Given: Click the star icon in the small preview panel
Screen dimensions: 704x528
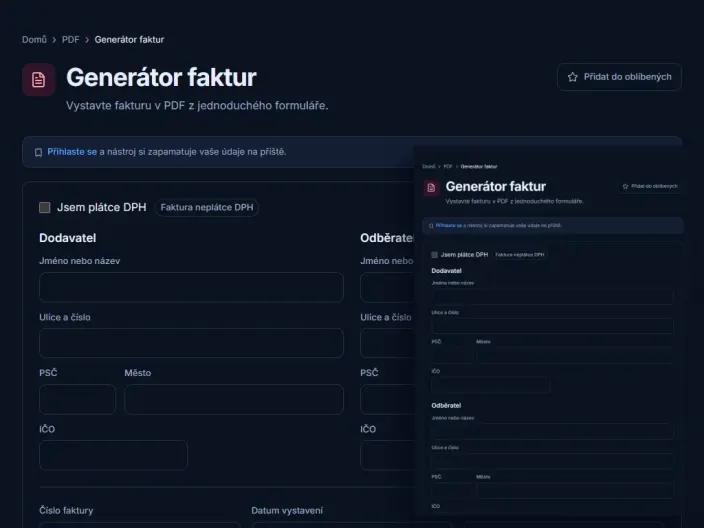Looking at the screenshot, I should (625, 186).
